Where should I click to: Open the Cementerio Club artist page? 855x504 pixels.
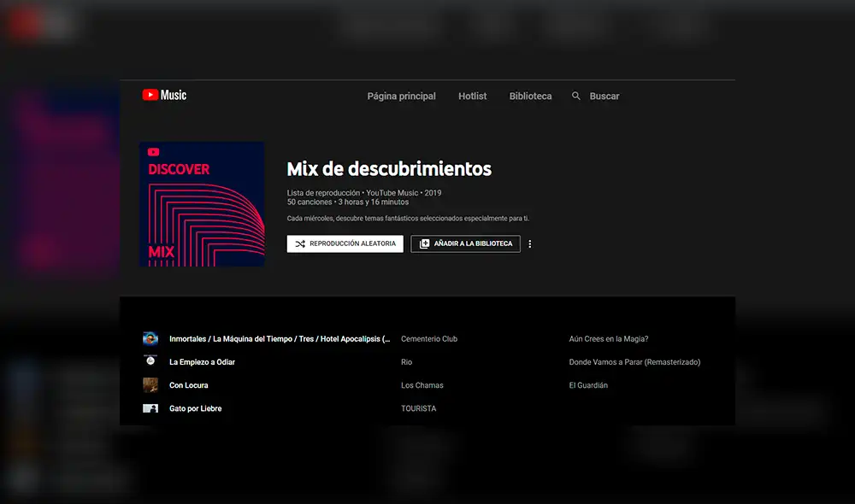(428, 338)
